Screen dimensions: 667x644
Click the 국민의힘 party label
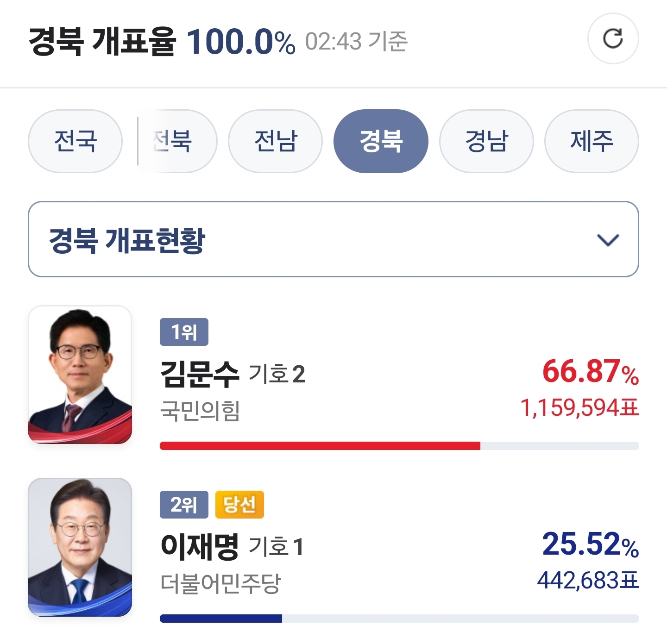click(200, 411)
